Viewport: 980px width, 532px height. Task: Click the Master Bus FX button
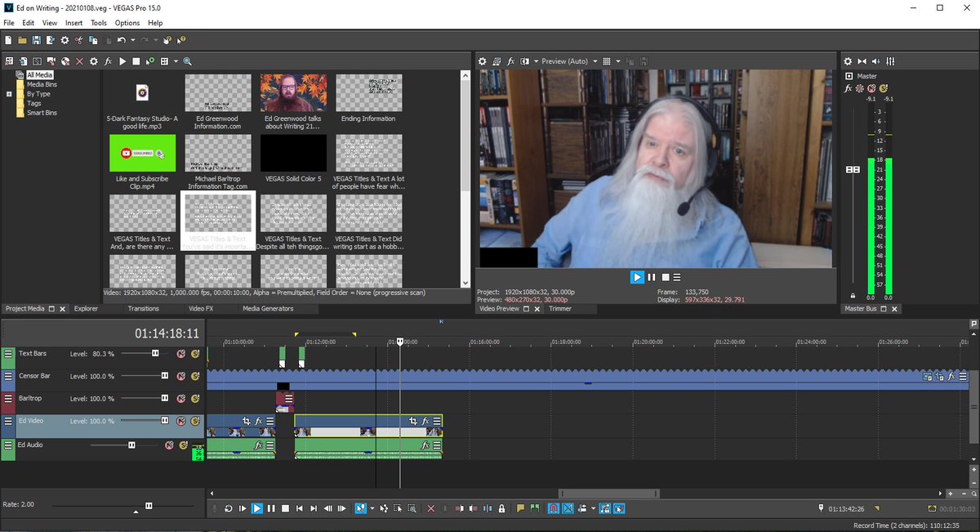coord(848,87)
